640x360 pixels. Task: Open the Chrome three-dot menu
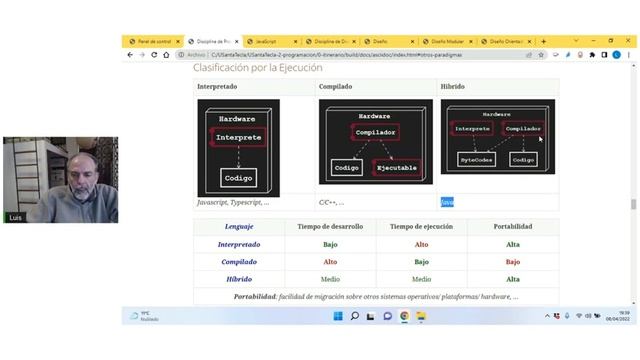tap(629, 55)
